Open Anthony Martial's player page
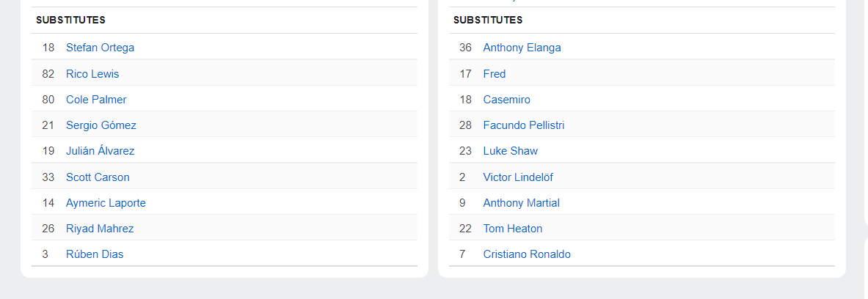 [x=522, y=203]
